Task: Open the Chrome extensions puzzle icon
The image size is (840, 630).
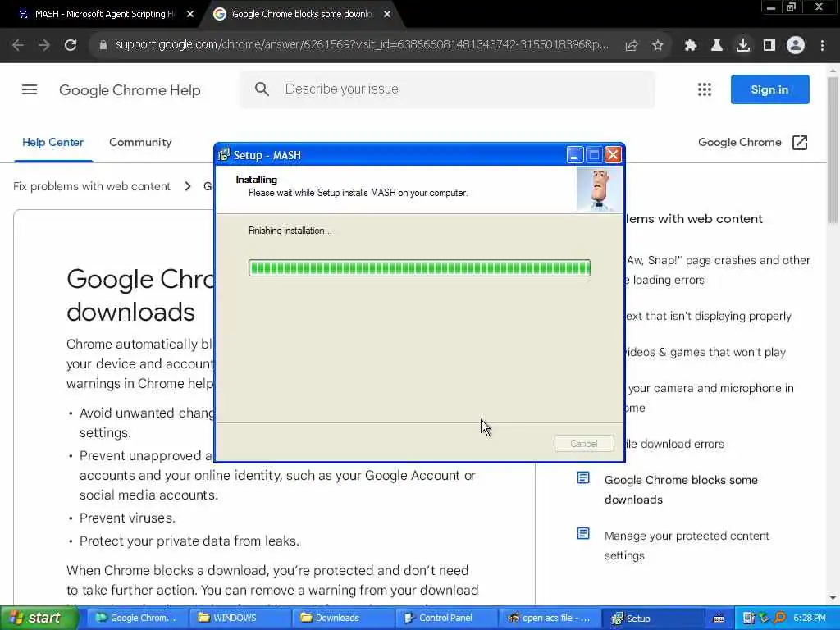Action: point(691,46)
